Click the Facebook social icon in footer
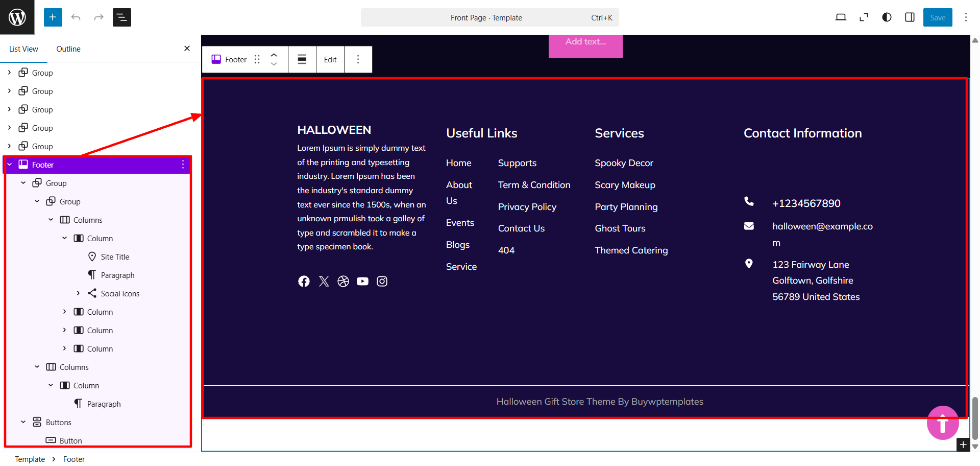Viewport: 980px width, 466px height. pyautogui.click(x=304, y=282)
